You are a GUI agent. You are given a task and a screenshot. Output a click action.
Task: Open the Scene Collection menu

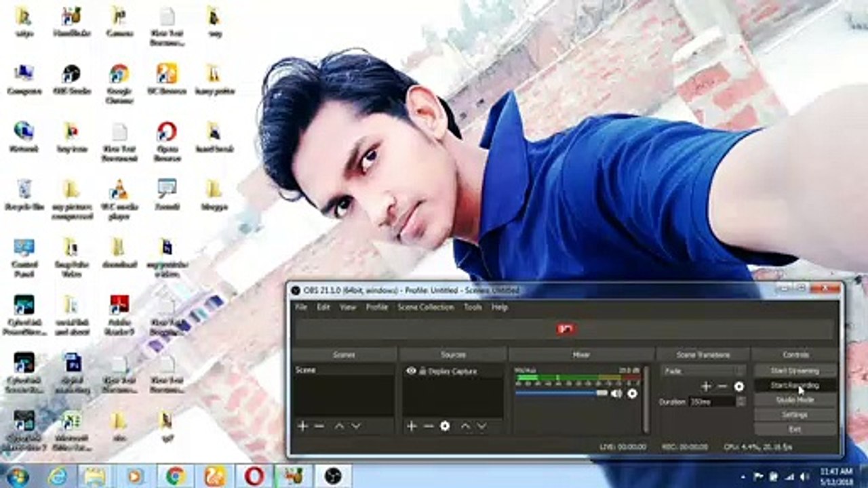[426, 307]
